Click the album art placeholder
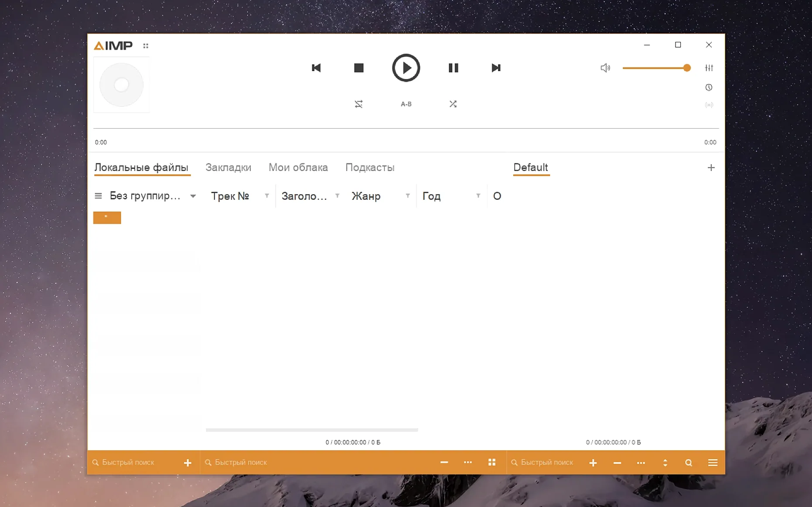812x507 pixels. point(122,85)
